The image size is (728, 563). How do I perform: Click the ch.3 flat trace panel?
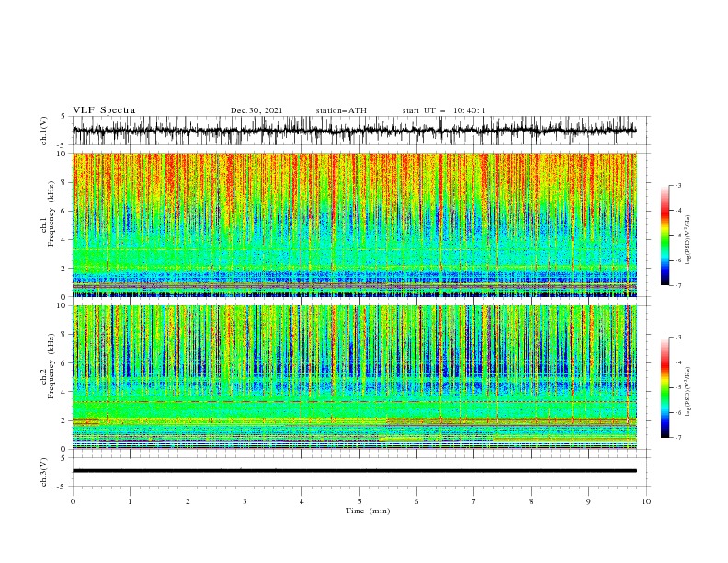pos(360,472)
